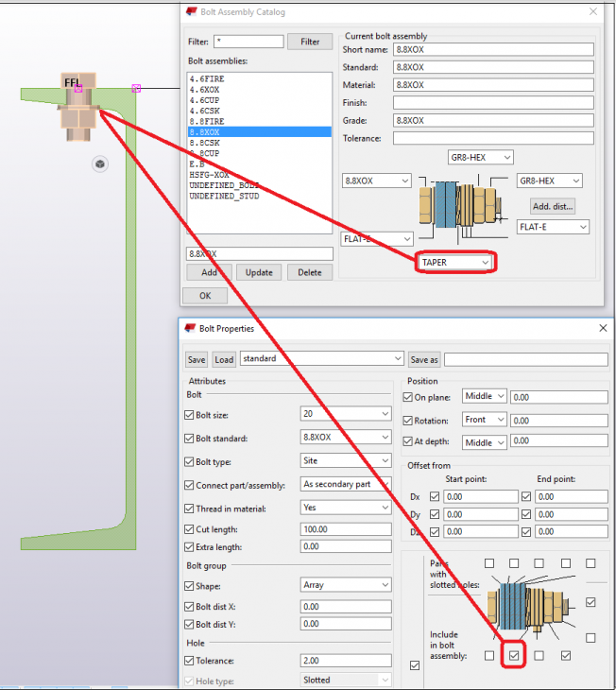This screenshot has height=690, width=616.
Task: Toggle second Include in bolt assembly checkbox
Action: 514,656
